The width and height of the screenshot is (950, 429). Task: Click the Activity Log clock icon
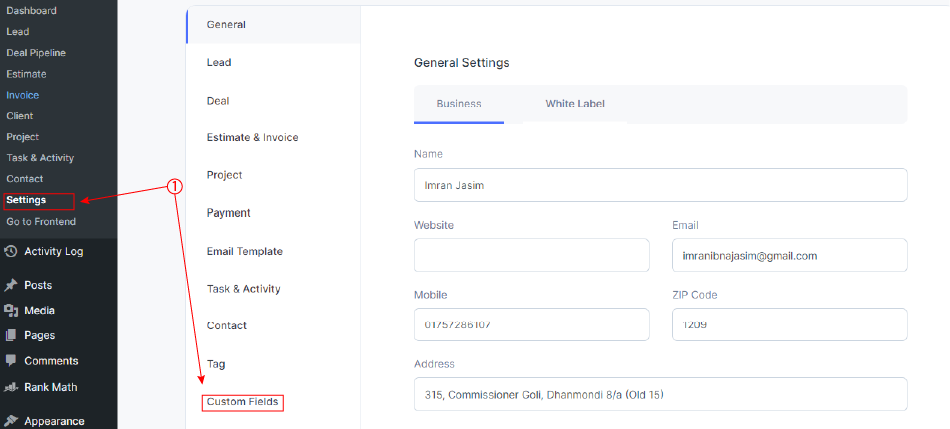pyautogui.click(x=10, y=251)
